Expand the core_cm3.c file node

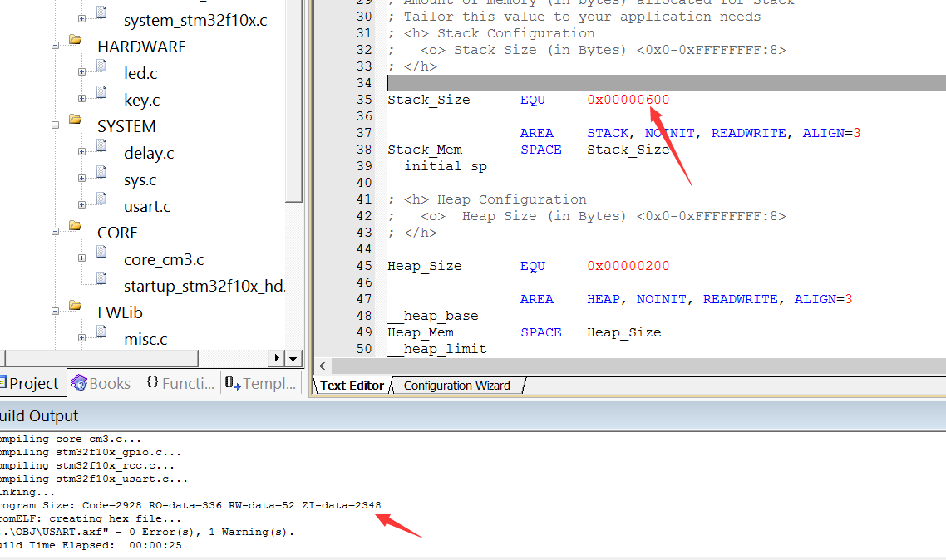(x=81, y=258)
